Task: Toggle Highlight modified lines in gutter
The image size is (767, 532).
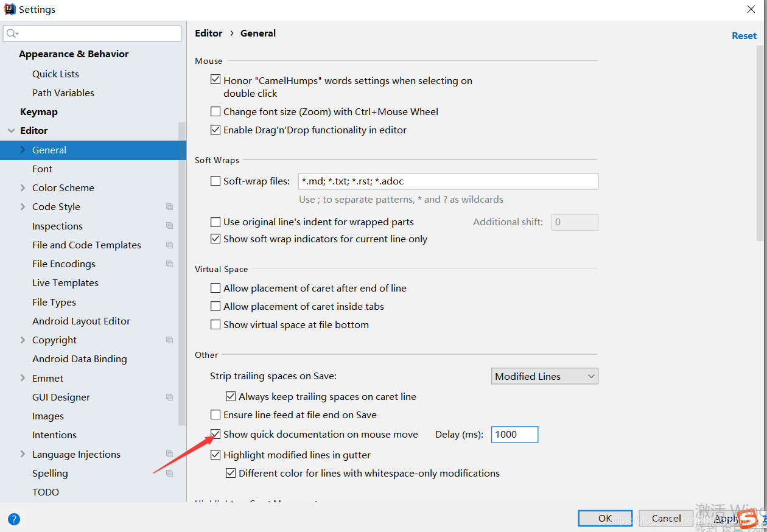Action: click(x=215, y=455)
